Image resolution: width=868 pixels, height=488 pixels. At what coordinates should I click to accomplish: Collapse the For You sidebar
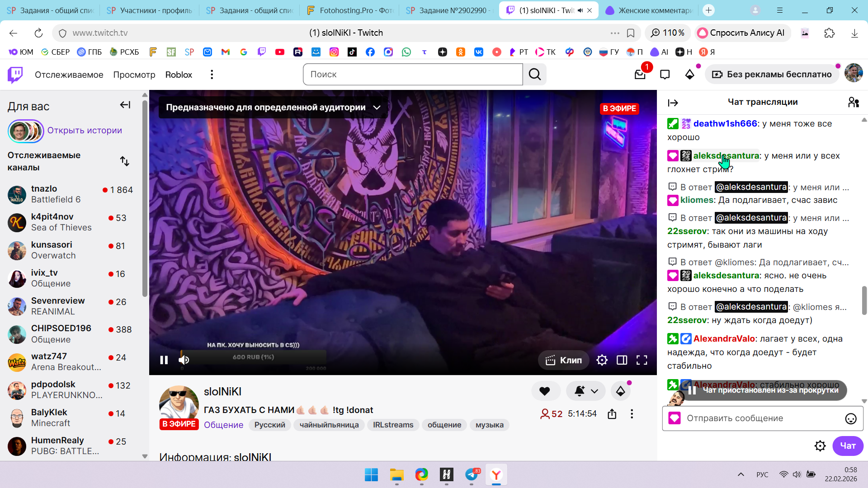click(125, 105)
